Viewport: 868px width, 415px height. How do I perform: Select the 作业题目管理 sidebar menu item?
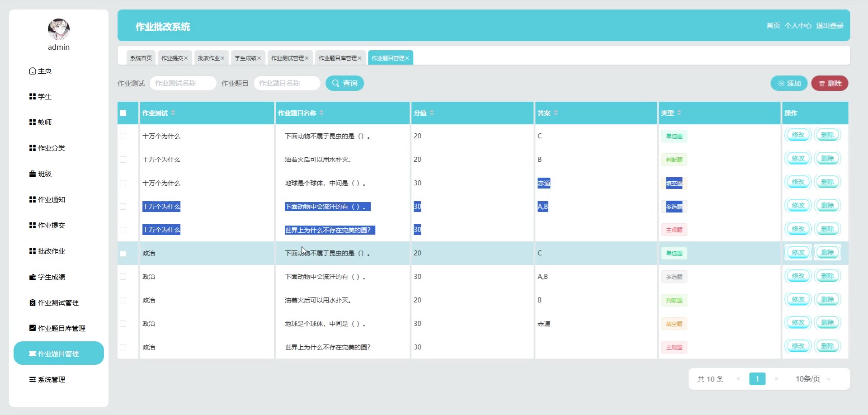[x=59, y=353]
